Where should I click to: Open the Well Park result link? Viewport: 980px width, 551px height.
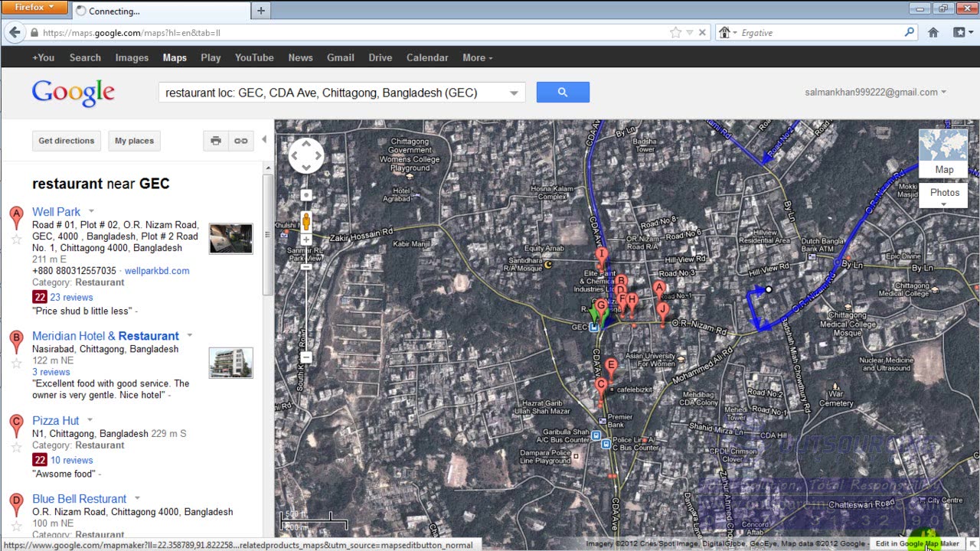pyautogui.click(x=56, y=211)
